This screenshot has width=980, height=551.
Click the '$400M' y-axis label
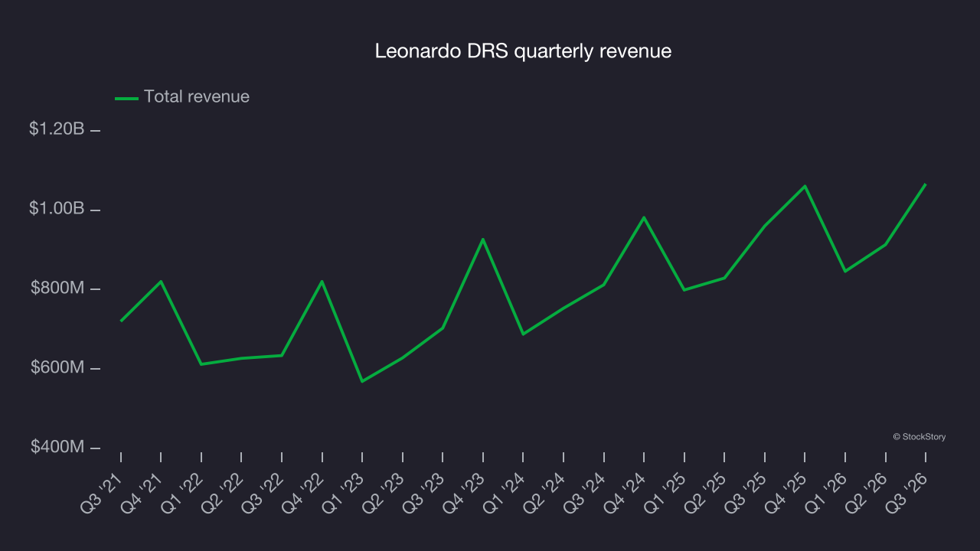(57, 447)
